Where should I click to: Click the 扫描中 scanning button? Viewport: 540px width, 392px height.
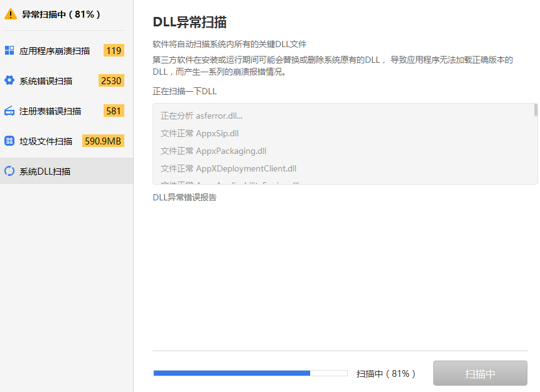coord(480,373)
